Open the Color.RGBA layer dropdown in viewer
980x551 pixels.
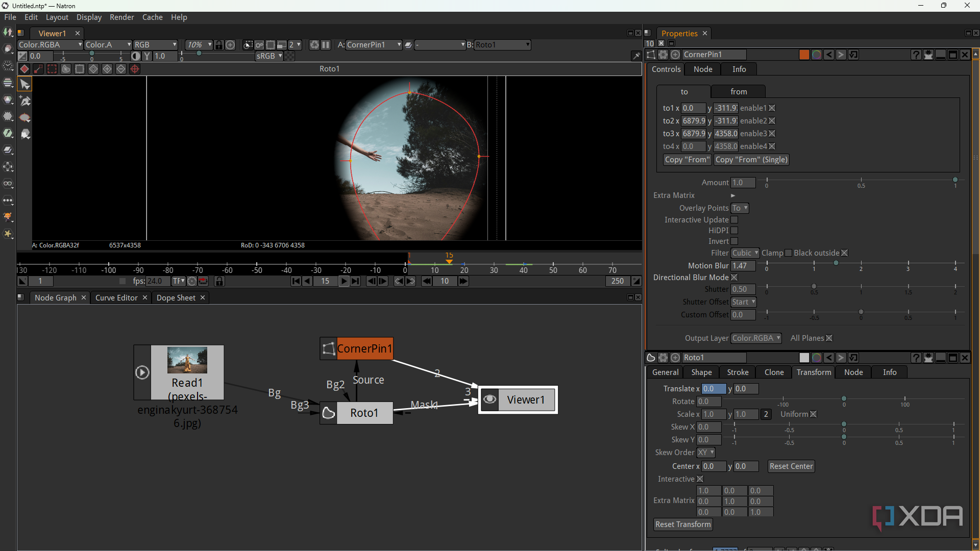51,45
